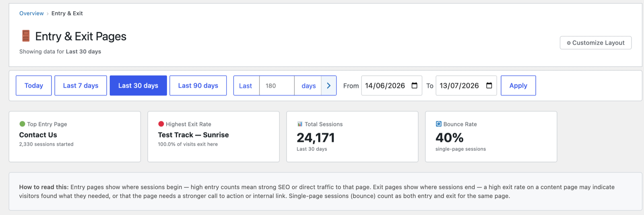Viewport: 644px width, 215px height.
Task: Click the blue Bounce Rate icon
Action: point(439,124)
